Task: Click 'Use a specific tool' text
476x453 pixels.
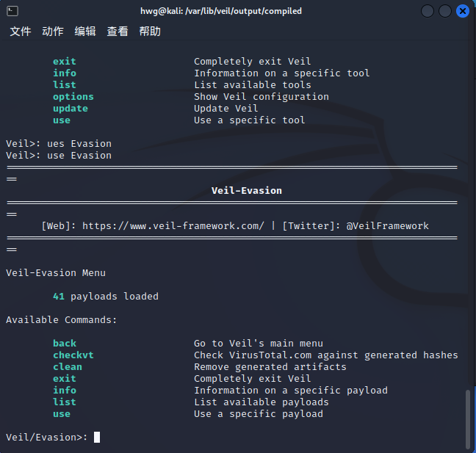Action: tap(250, 120)
